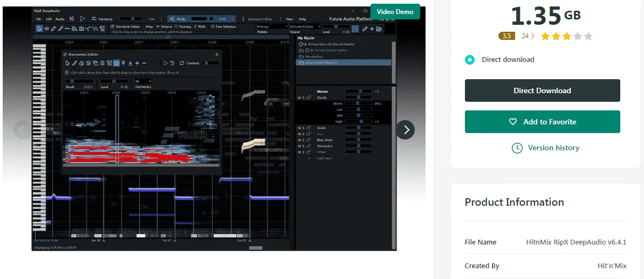Screen dimensions: 644x279
Task: Open the Help menu
Action: (302, 19)
